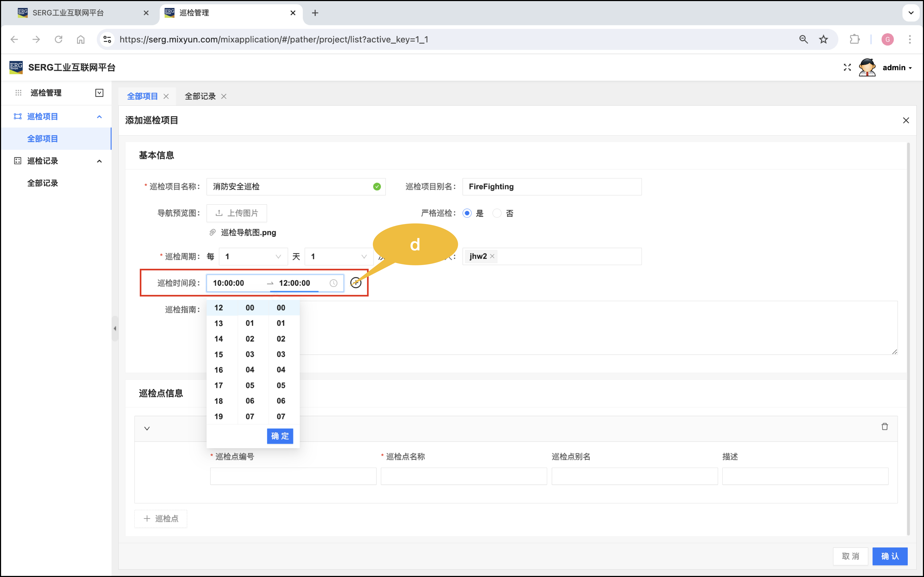Delete inspection point with trash icon
Screen dimensions: 924x577
click(x=884, y=427)
